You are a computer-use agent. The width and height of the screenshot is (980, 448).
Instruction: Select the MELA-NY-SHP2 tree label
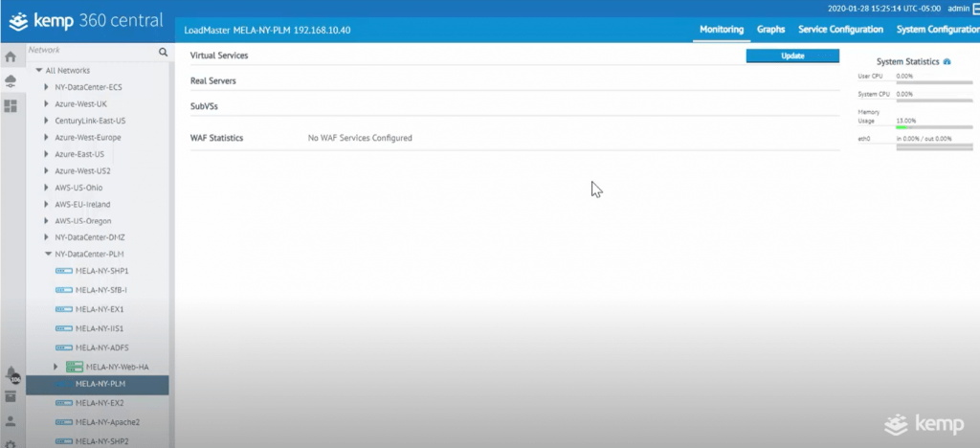[x=101, y=441]
